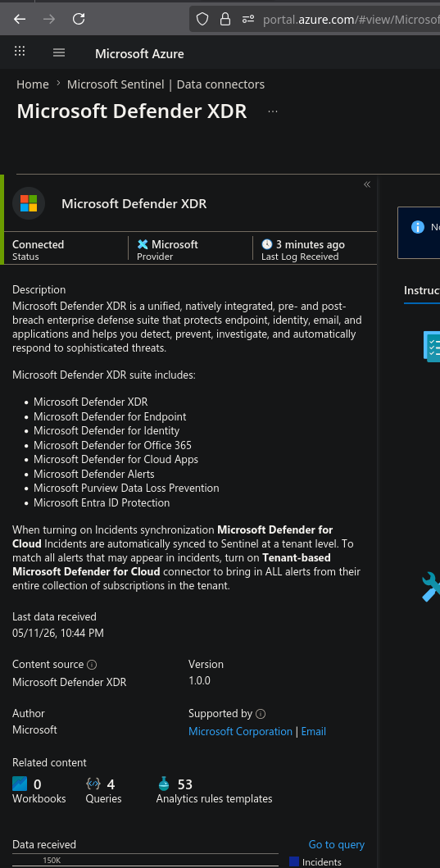
Task: Click the Analytics rules flask icon
Action: click(164, 784)
